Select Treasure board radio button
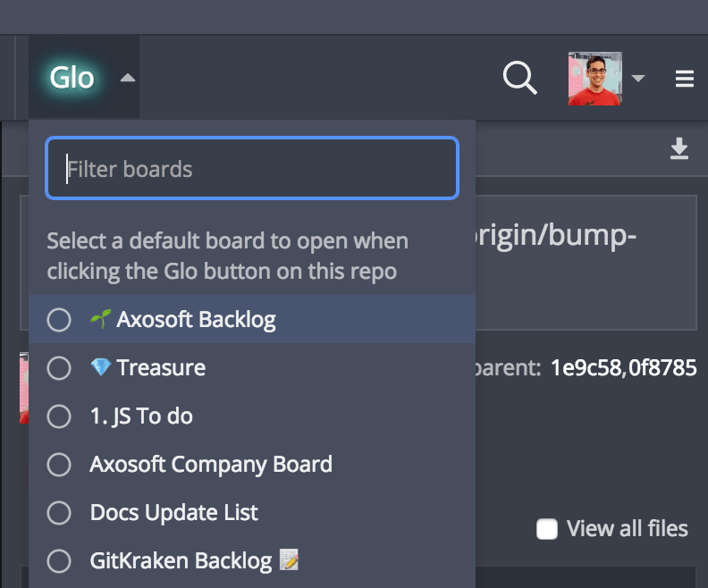 (59, 368)
